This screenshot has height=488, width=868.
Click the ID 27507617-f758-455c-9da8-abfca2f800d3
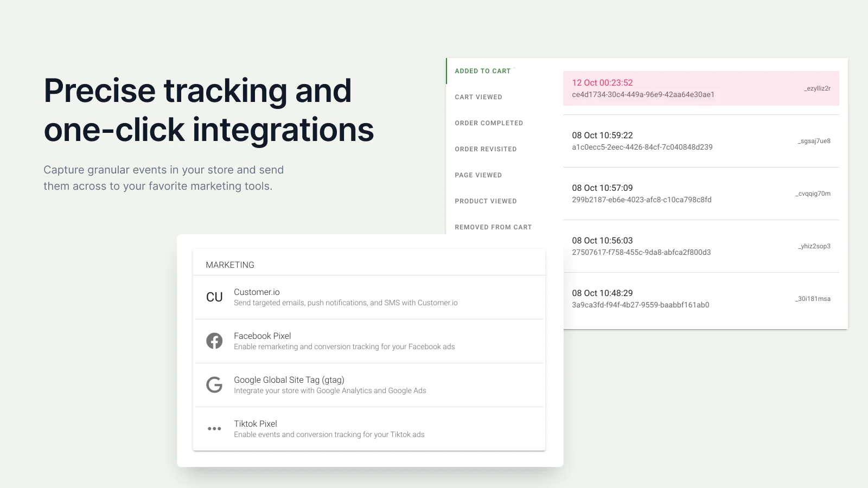pos(641,252)
